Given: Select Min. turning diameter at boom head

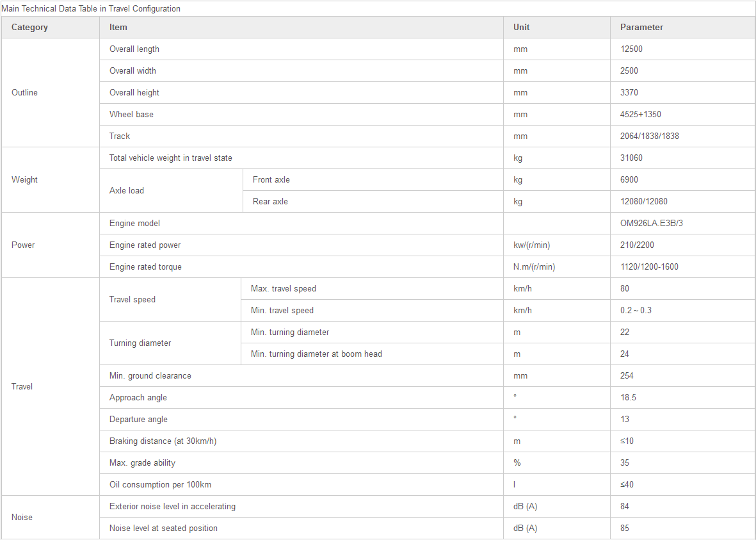Looking at the screenshot, I should click(316, 354).
